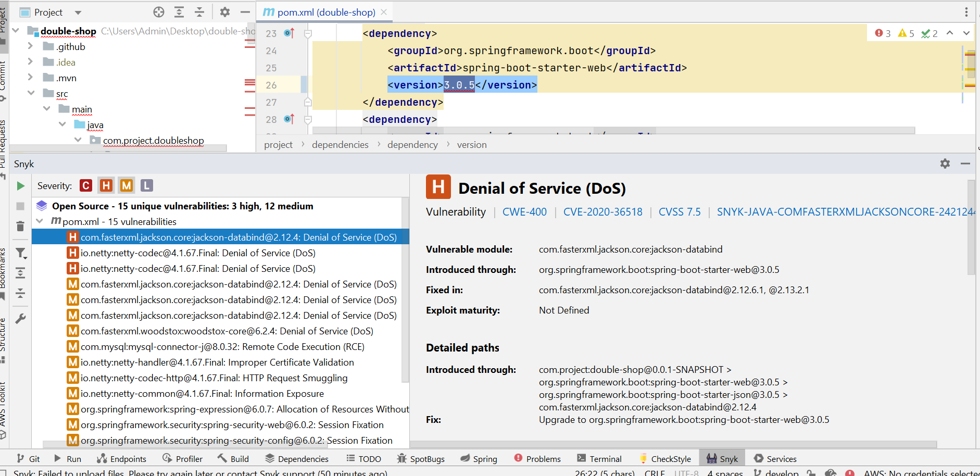Expand the .github folder
Viewport: 980px width, 476px height.
pyautogui.click(x=30, y=46)
